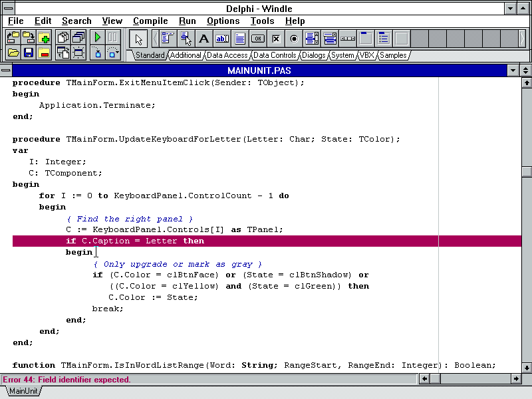The width and height of the screenshot is (532, 399).
Task: Select the MainMenu component icon
Action: (x=168, y=39)
